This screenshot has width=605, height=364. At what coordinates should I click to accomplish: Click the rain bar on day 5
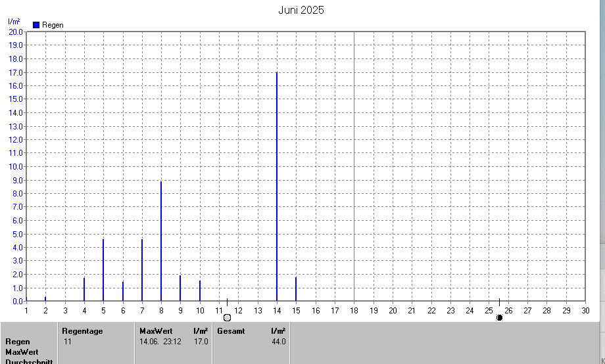(103, 270)
